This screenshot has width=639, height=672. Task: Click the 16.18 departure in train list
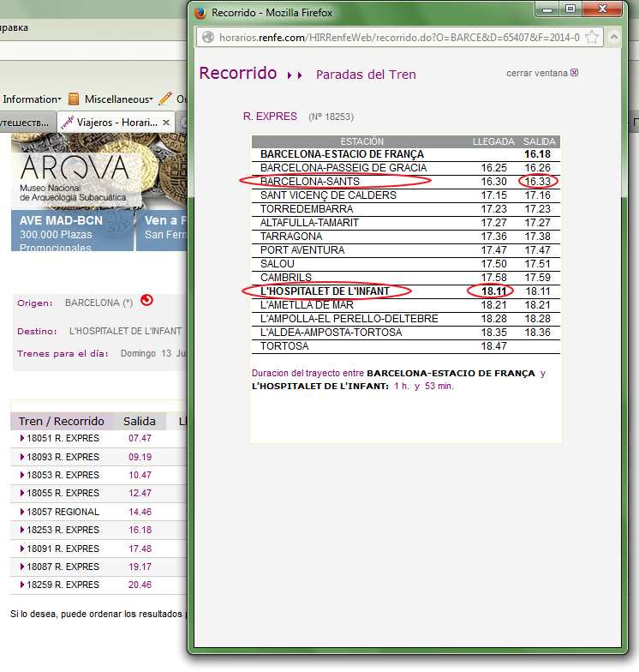[140, 530]
